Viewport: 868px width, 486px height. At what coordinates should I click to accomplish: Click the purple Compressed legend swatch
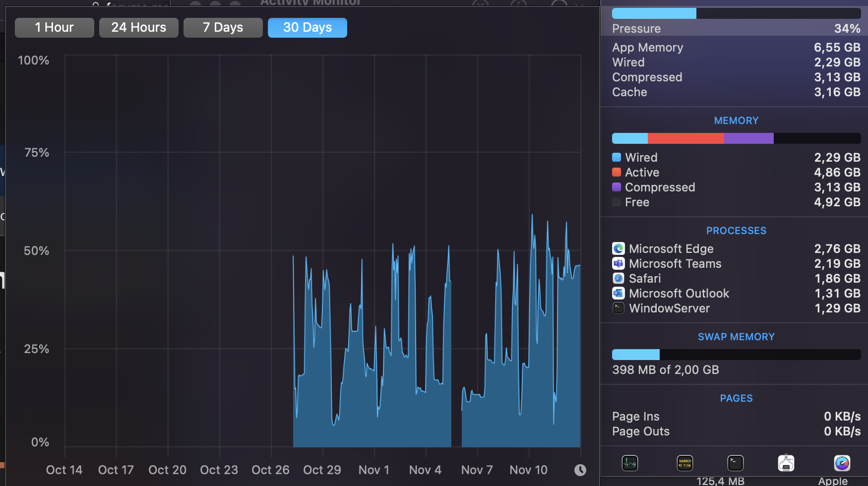pos(617,187)
